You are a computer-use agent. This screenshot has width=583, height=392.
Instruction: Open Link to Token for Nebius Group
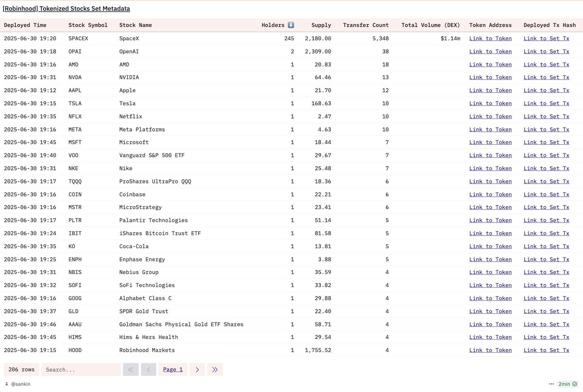pos(490,273)
